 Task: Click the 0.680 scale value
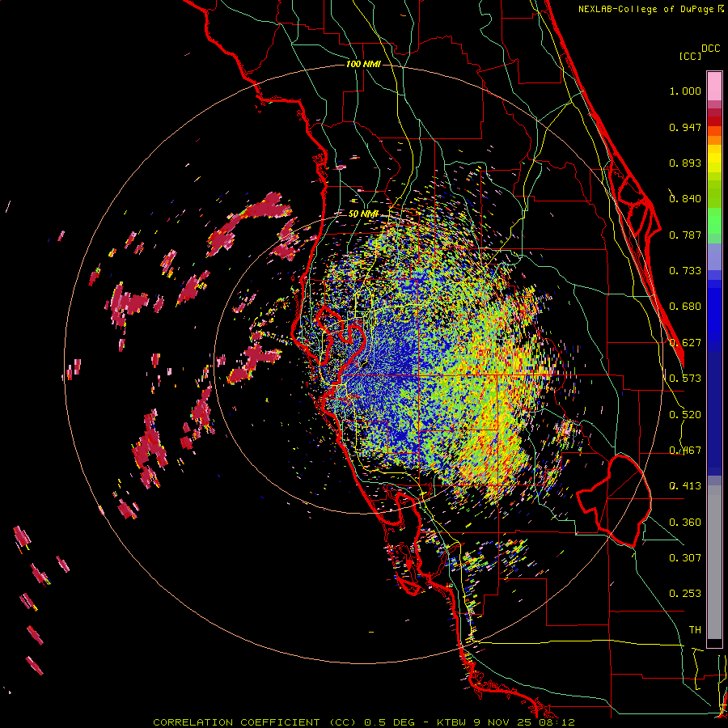click(685, 307)
